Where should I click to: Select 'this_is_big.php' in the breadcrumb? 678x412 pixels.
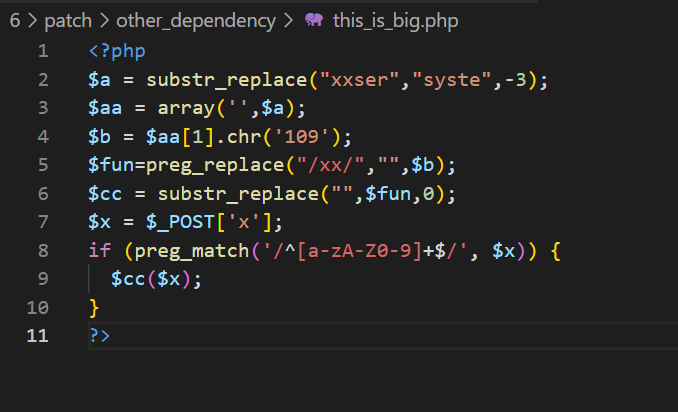396,21
